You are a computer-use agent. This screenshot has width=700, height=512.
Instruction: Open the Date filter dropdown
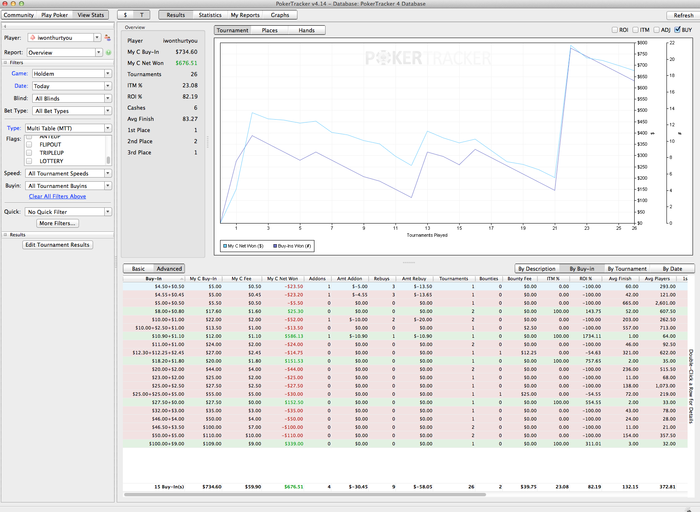pyautogui.click(x=108, y=86)
